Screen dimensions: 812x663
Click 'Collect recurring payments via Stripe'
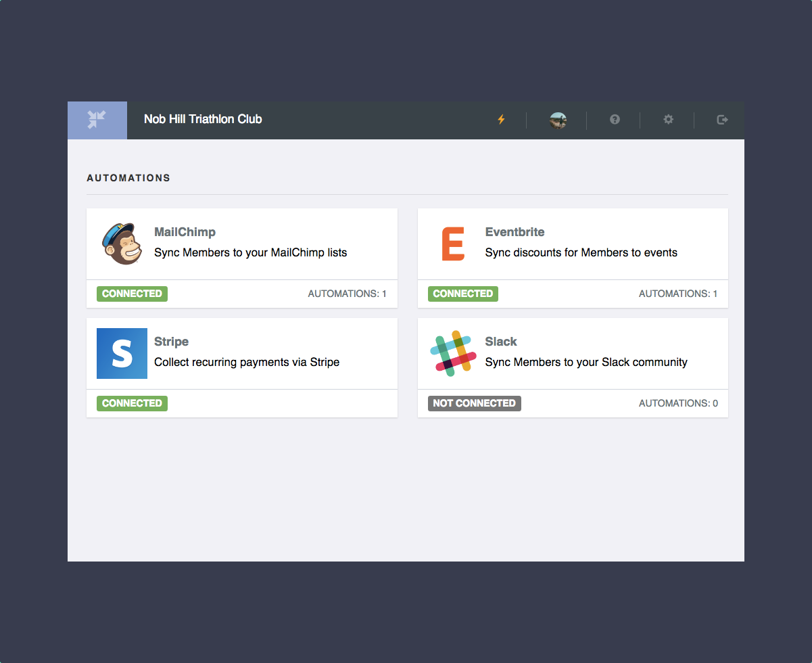[247, 363]
